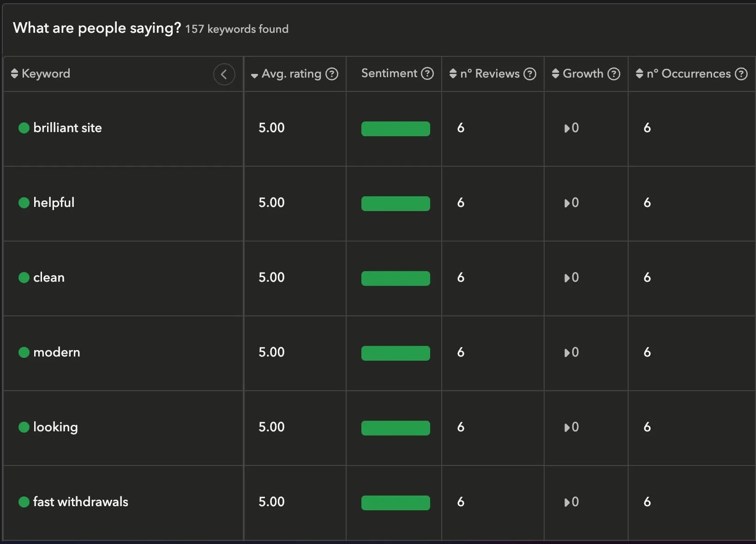The height and width of the screenshot is (544, 756).
Task: Sort table by Avg. rating
Action: tap(286, 74)
